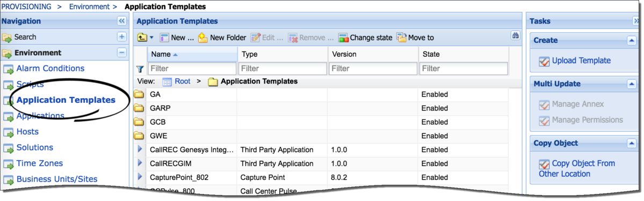This screenshot has height=201, width=644.
Task: Click the Move to toolbar icon
Action: [401, 38]
